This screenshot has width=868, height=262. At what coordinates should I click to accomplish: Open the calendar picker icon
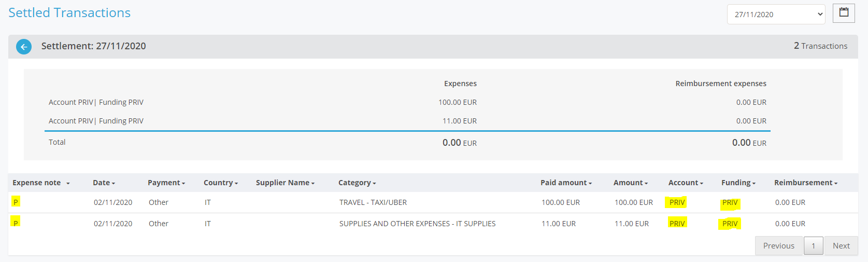tap(844, 13)
